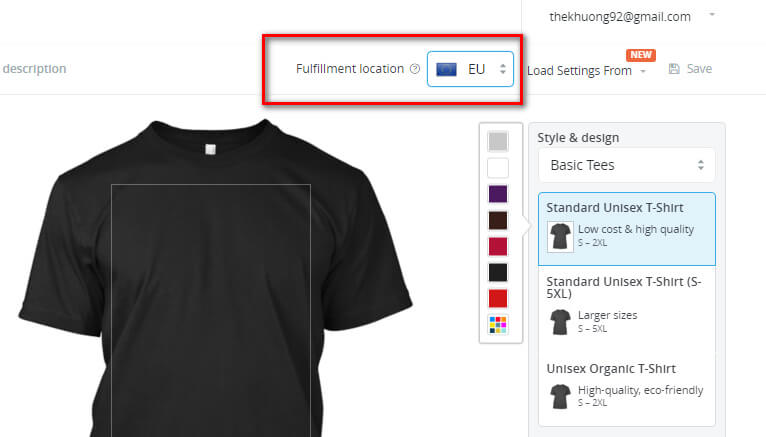Viewport: 766px width, 437px height.
Task: Pick the purple color swatch
Action: (498, 194)
